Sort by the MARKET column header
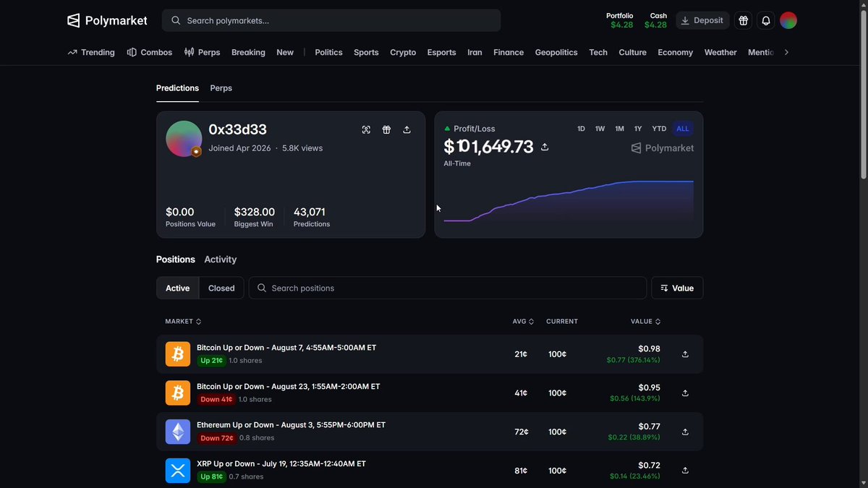The width and height of the screenshot is (868, 488). click(183, 321)
